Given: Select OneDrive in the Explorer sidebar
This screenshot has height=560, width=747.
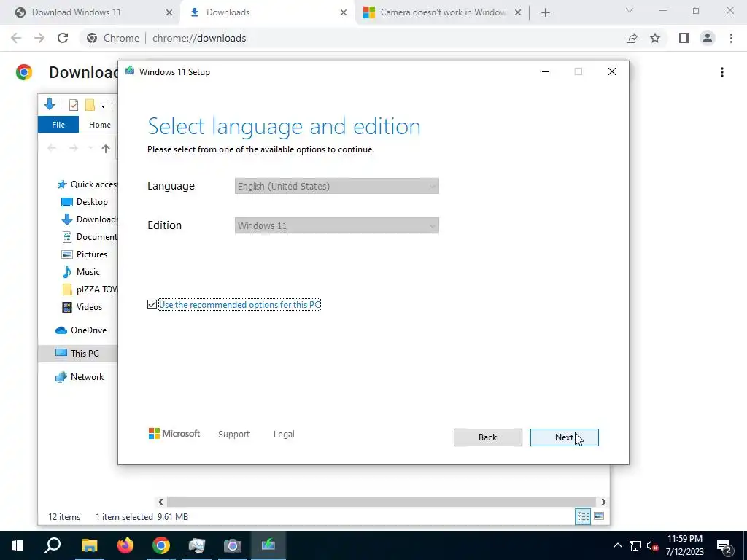Looking at the screenshot, I should (x=81, y=330).
